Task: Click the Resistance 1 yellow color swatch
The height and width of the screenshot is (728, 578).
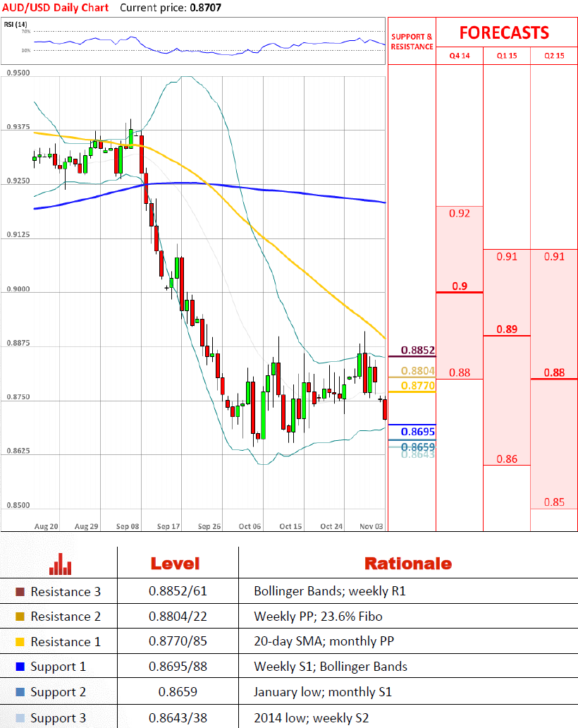Action: [20, 642]
